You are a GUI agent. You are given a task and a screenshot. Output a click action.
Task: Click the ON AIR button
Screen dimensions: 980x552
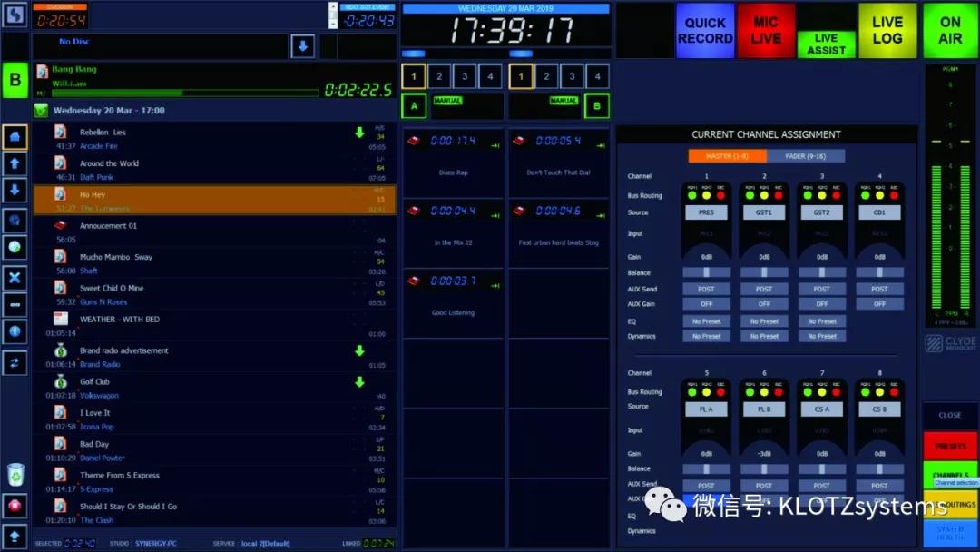[x=950, y=31]
